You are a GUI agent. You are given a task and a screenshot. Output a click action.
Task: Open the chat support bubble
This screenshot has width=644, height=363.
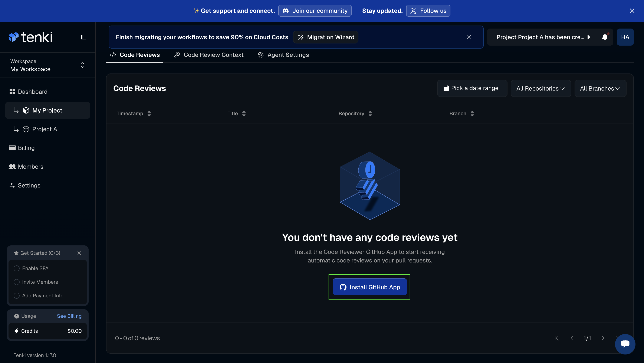pos(625,344)
